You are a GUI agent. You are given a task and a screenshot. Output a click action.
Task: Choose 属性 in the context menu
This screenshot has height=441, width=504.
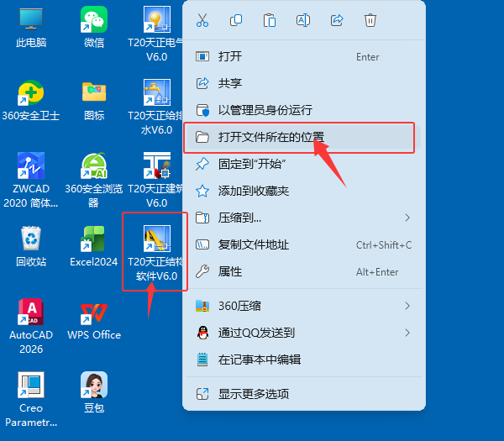(304, 272)
